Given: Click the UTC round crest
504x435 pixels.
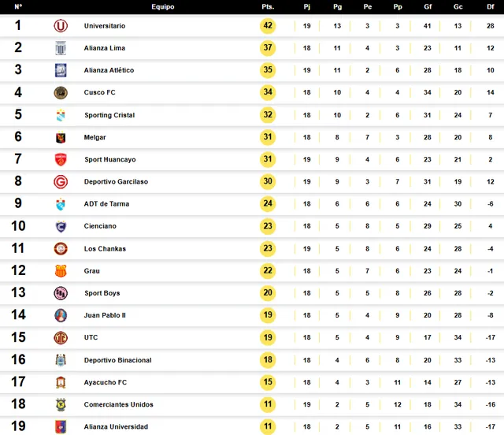Looking at the screenshot, I should coord(61,337).
